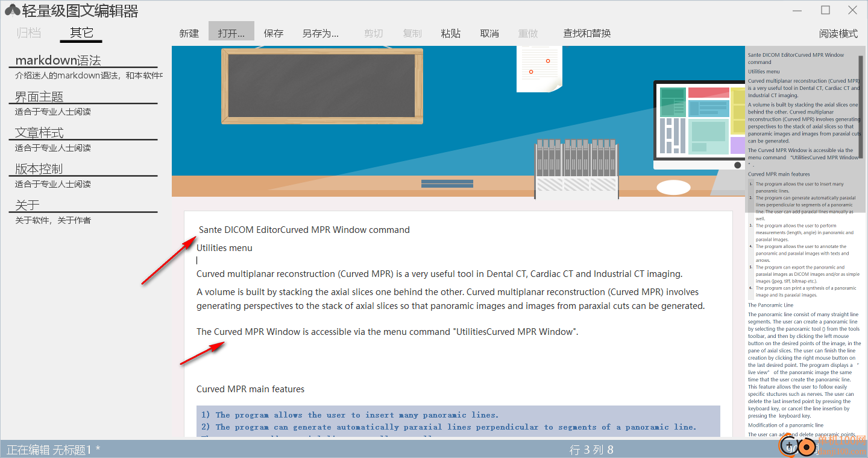Click the 剪切 toolbar item

(374, 33)
